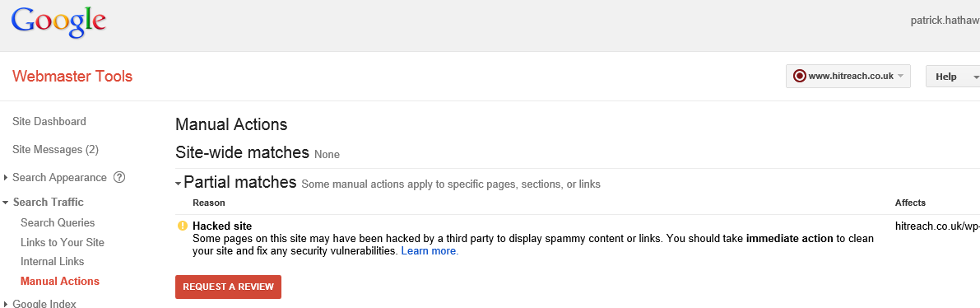Viewport: 980px width, 308px height.
Task: Collapse the Partial matches section
Action: click(x=235, y=183)
